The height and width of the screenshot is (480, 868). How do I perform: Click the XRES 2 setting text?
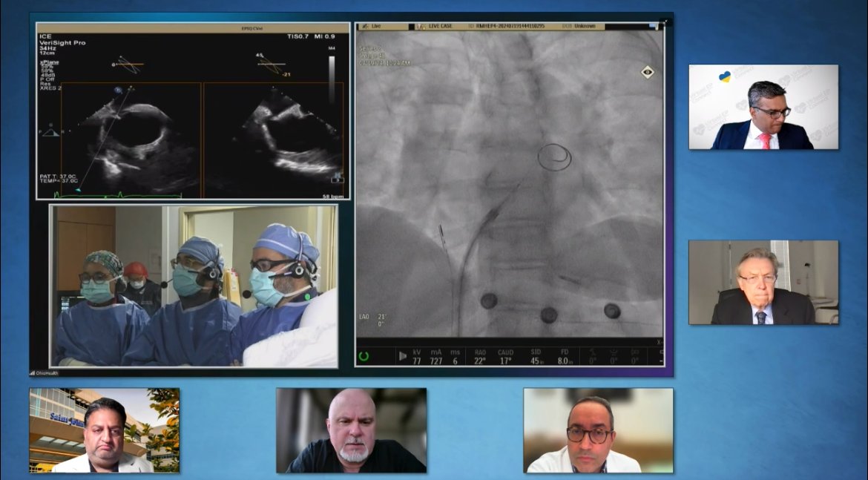tap(50, 88)
